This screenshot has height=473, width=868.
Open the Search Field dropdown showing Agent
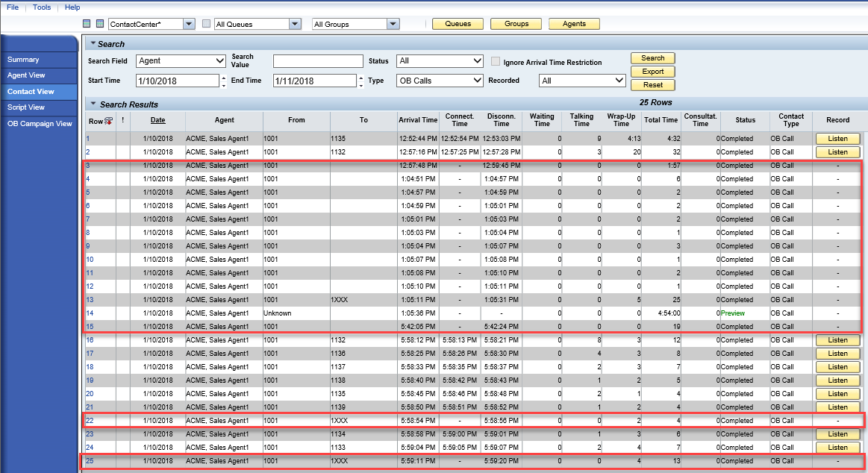point(181,61)
